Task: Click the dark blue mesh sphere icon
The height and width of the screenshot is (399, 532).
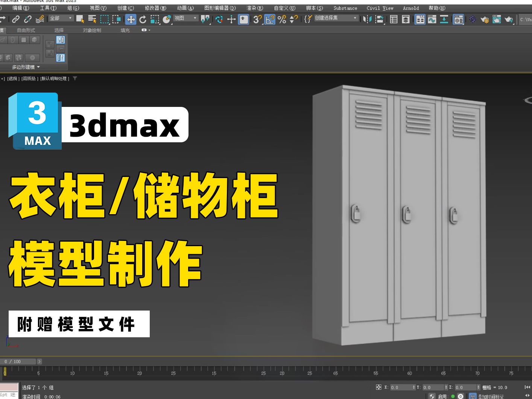Action: pyautogui.click(x=473, y=19)
